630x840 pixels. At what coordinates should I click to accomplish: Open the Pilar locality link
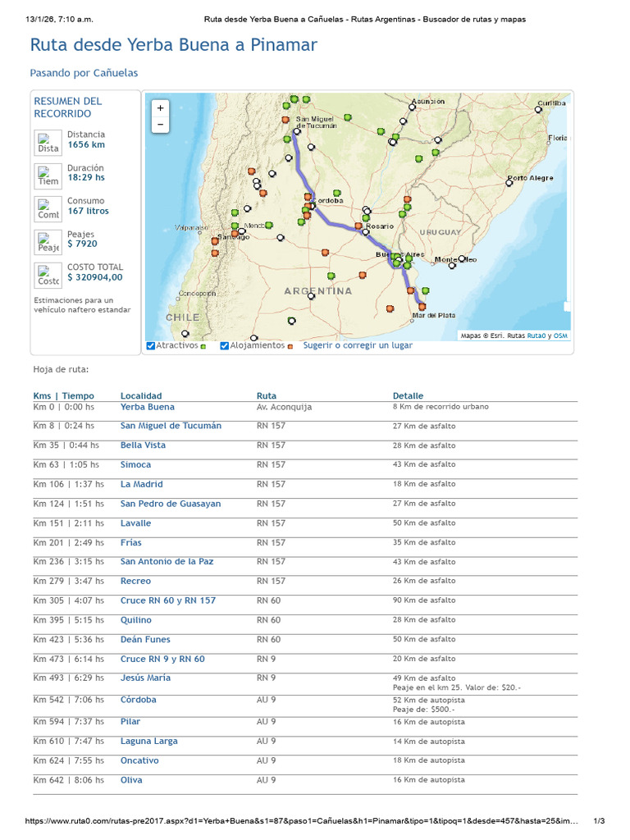coord(130,722)
